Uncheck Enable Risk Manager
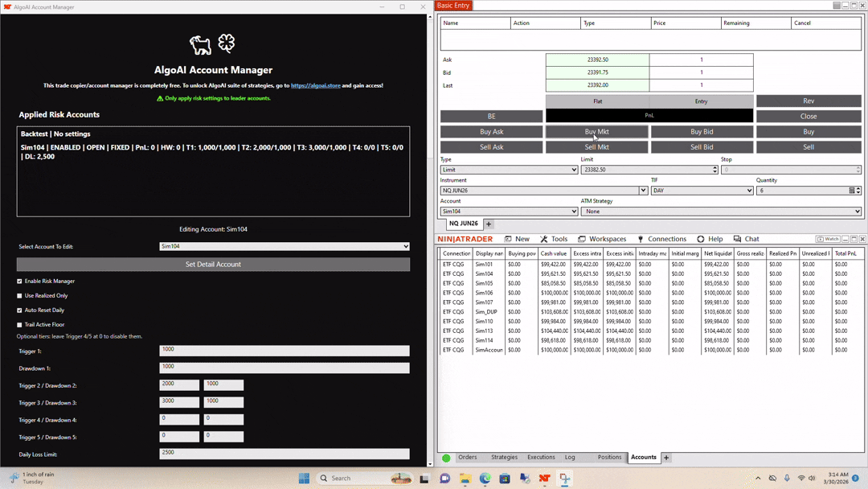Image resolution: width=868 pixels, height=489 pixels. tap(19, 281)
